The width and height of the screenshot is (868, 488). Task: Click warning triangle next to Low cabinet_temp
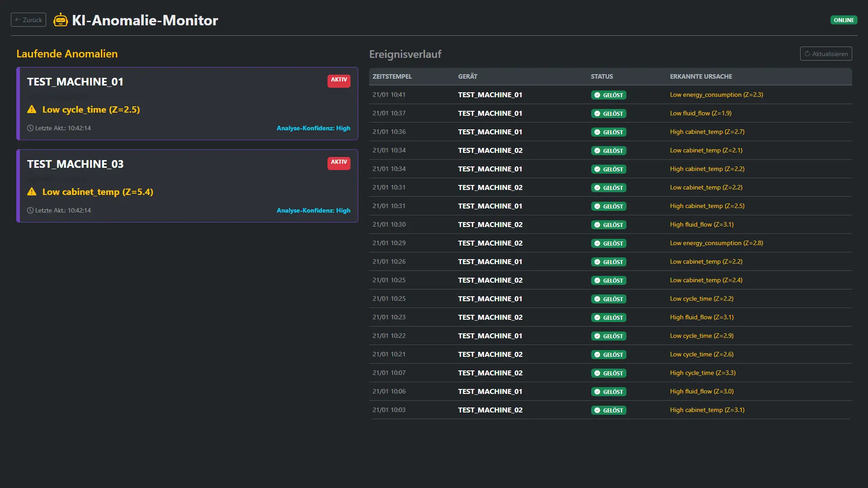pos(32,192)
